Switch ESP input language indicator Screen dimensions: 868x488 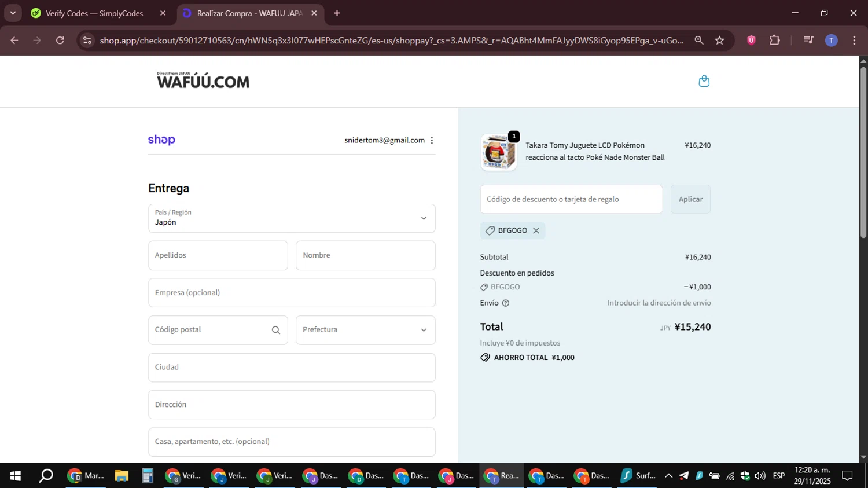click(x=779, y=476)
